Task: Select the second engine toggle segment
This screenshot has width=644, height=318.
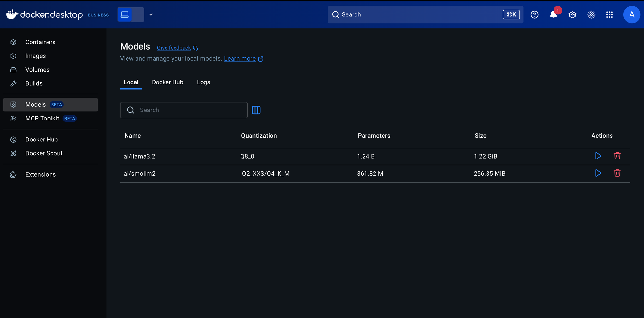Action: point(138,14)
